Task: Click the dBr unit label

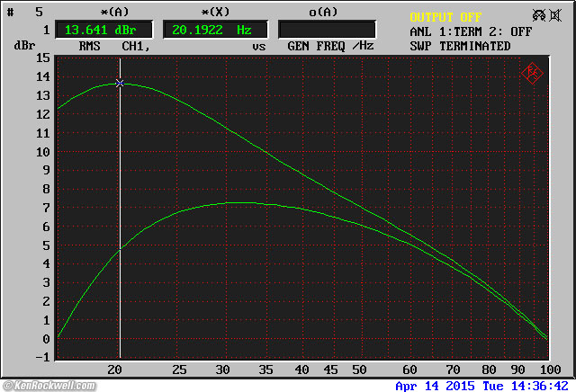Action: tap(24, 46)
